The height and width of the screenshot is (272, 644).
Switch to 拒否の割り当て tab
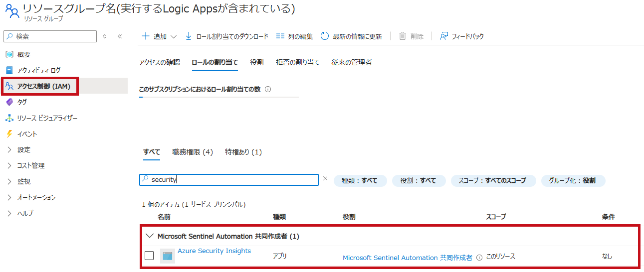tap(298, 62)
